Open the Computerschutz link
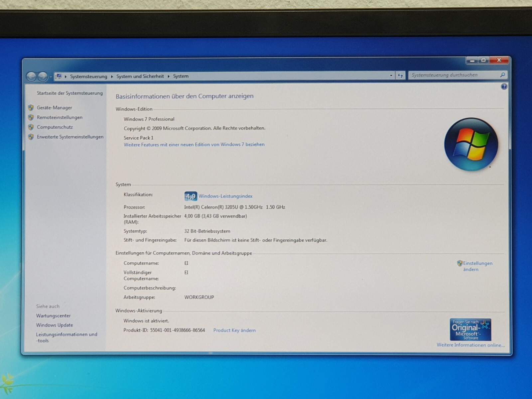Image resolution: width=532 pixels, height=399 pixels. 55,127
